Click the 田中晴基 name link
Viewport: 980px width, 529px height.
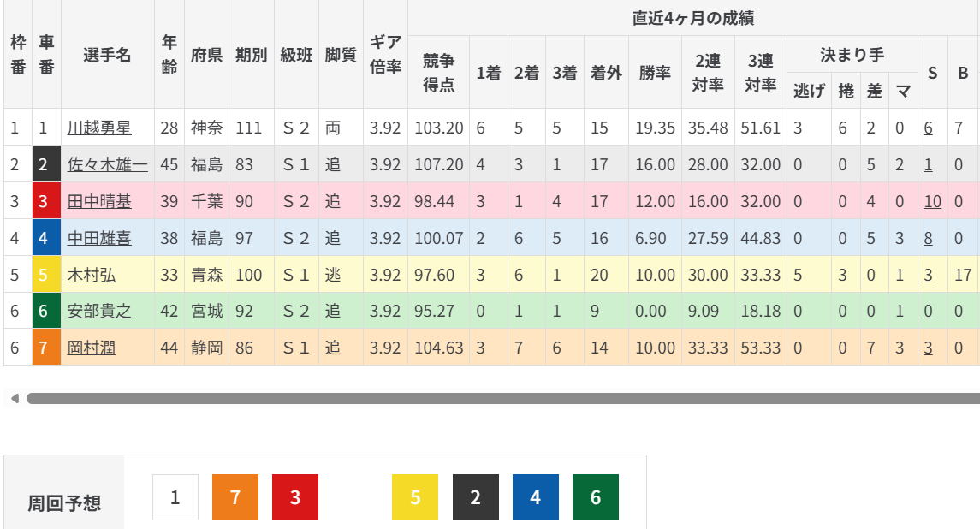click(99, 201)
